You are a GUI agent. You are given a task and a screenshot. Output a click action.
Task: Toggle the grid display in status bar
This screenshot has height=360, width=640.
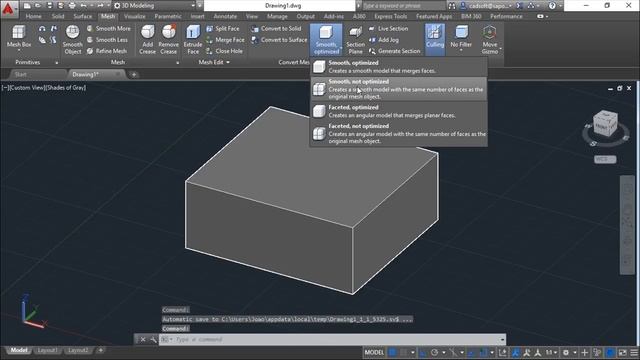[x=392, y=352]
